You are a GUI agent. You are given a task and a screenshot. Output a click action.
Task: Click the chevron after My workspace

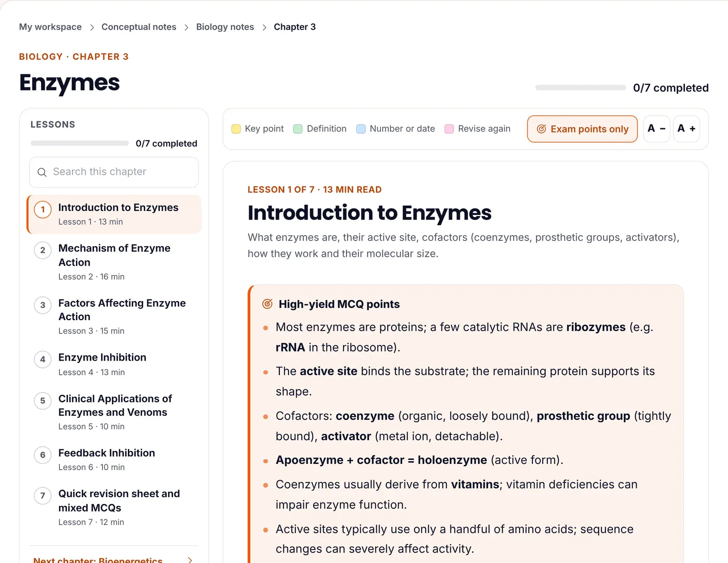point(92,27)
